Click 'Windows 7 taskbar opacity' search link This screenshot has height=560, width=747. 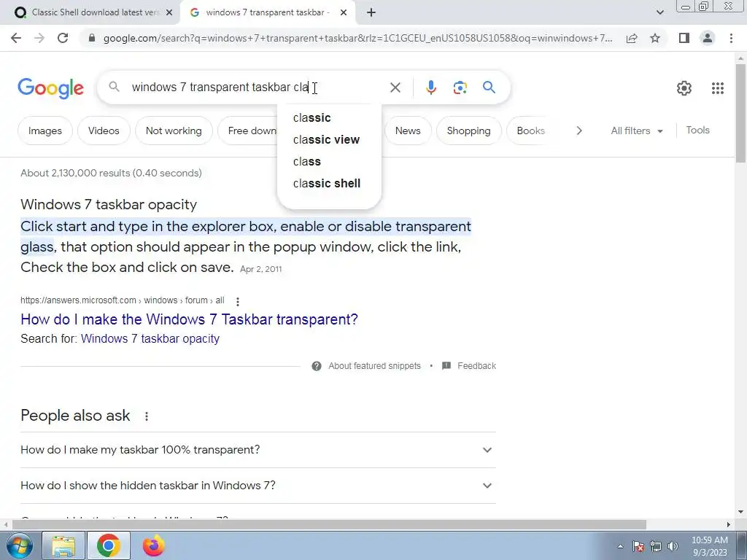pyautogui.click(x=150, y=338)
